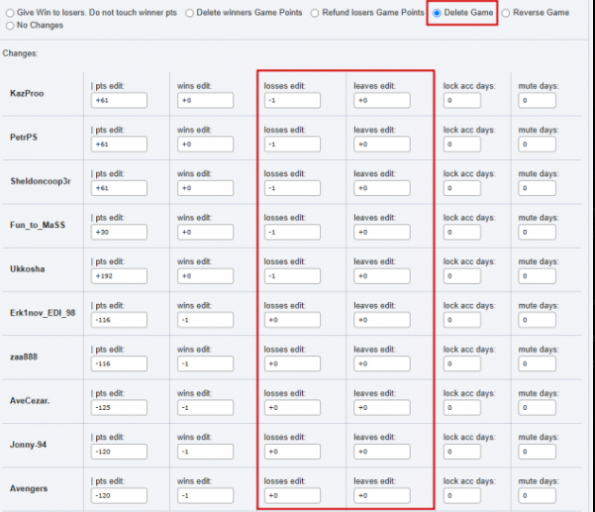595x512 pixels.
Task: Click Ukkosha leaves edit field
Action: 382,276
